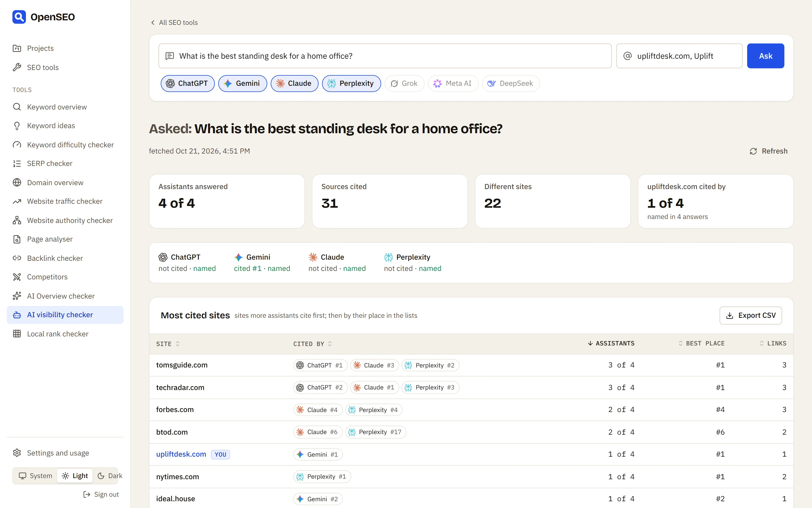Deselect the Claude assistant chip

[294, 83]
